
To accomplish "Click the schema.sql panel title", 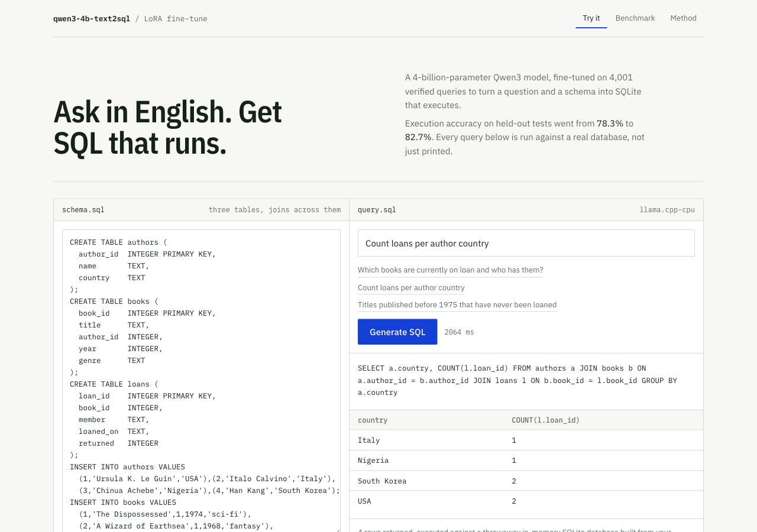I will 83,210.
